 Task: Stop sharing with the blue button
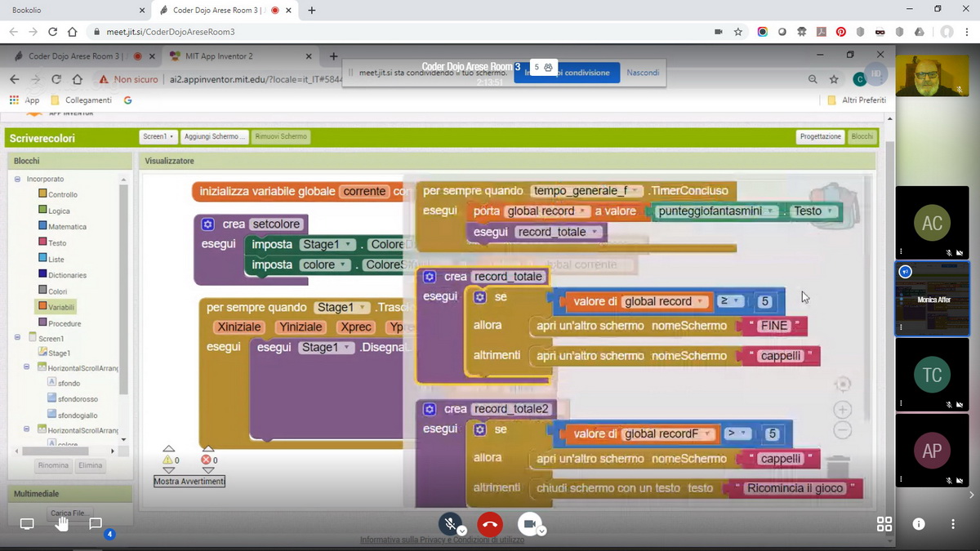pyautogui.click(x=567, y=73)
